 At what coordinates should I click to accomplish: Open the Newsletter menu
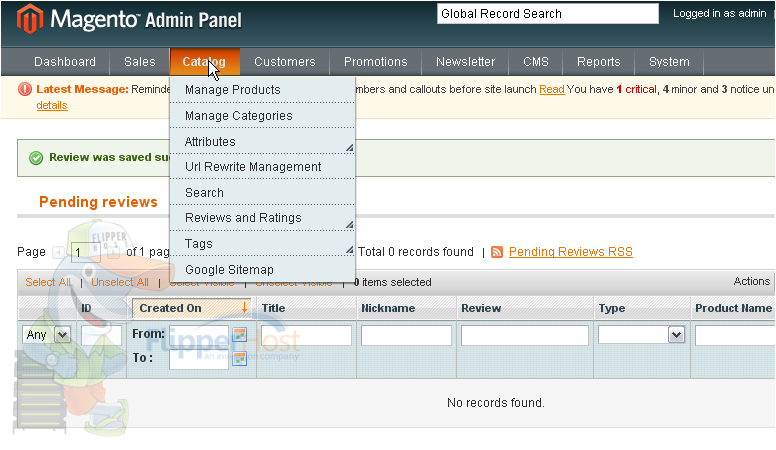(x=465, y=62)
